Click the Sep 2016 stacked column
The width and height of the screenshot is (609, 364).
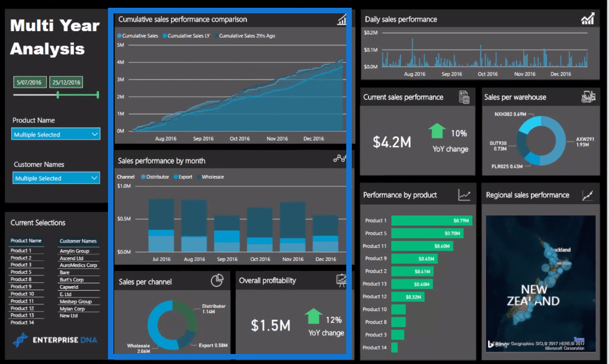click(x=227, y=233)
